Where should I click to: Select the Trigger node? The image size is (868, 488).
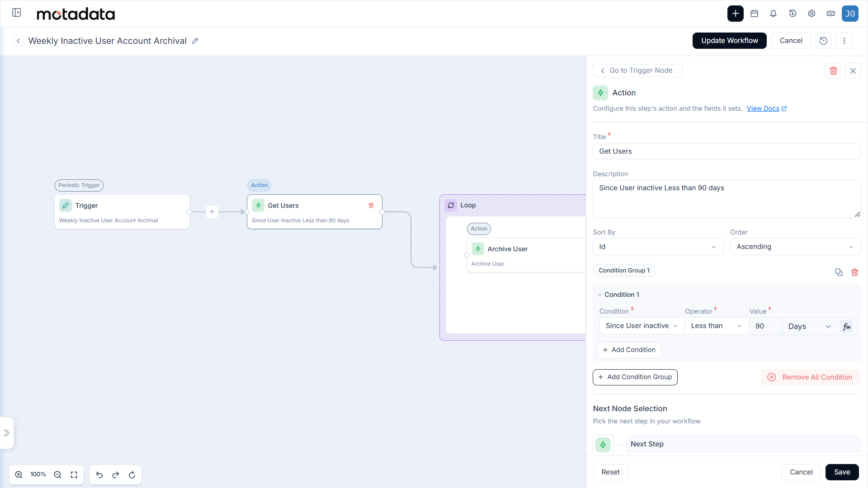click(122, 212)
